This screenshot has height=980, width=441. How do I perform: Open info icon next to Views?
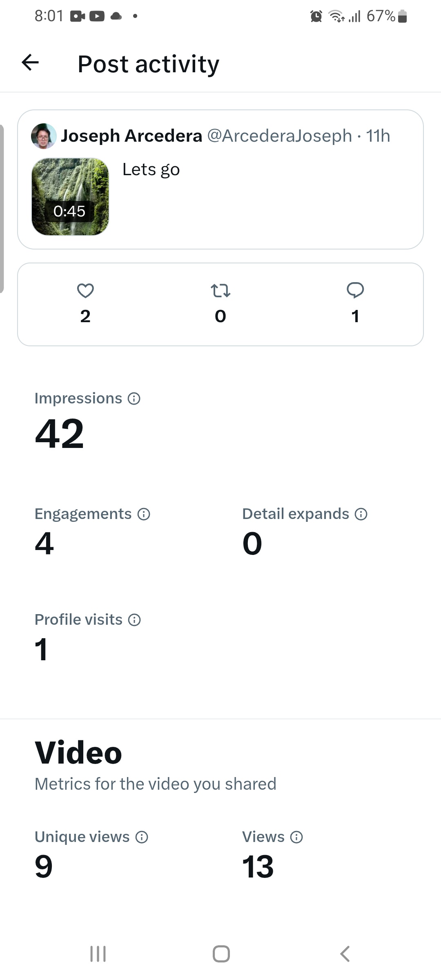(x=296, y=837)
